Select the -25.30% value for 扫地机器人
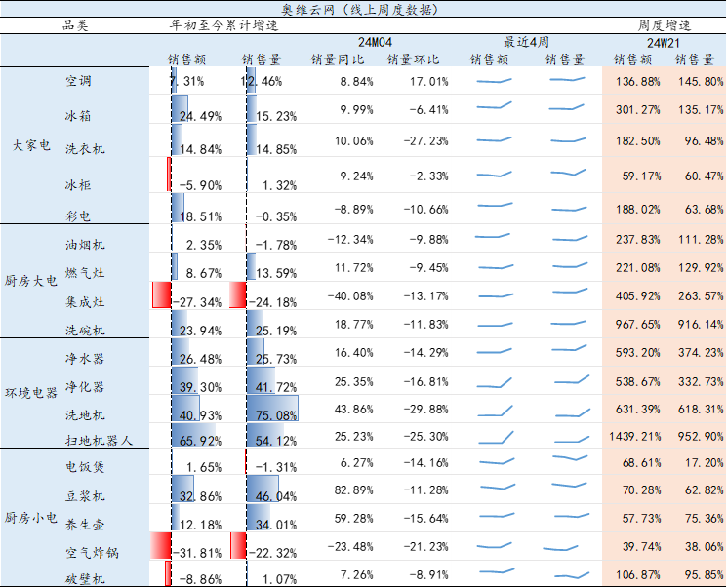The width and height of the screenshot is (727, 588). (425, 437)
